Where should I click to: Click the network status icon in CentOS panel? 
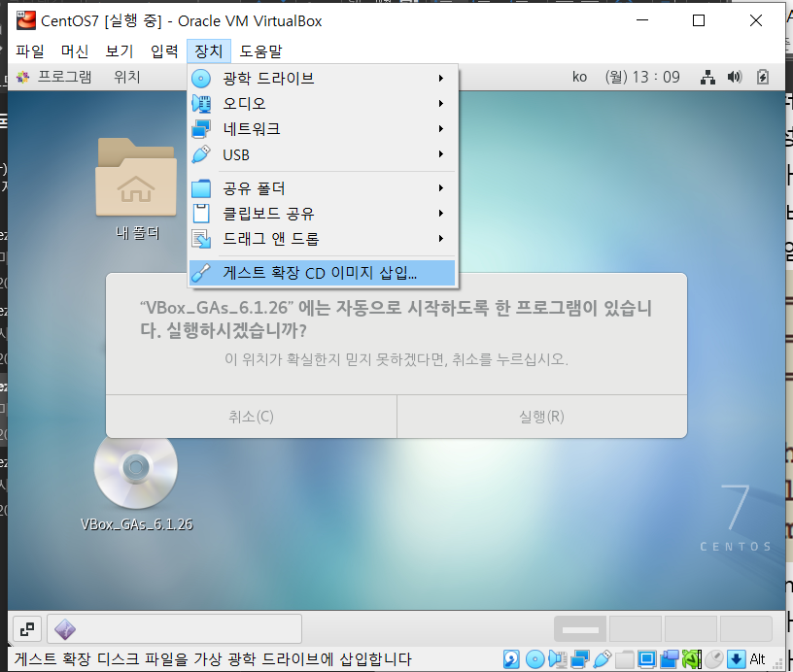[x=707, y=77]
